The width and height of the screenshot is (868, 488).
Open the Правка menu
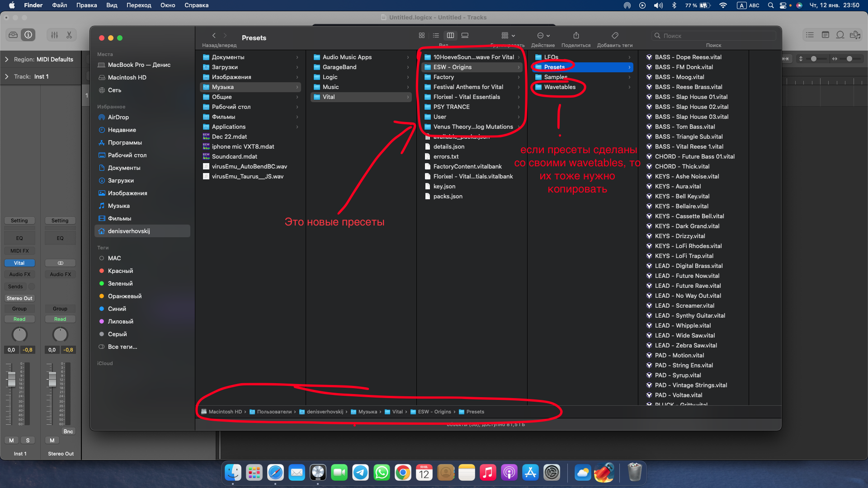click(86, 5)
